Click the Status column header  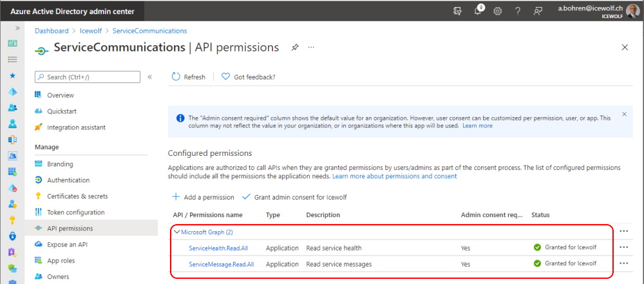pyautogui.click(x=540, y=215)
